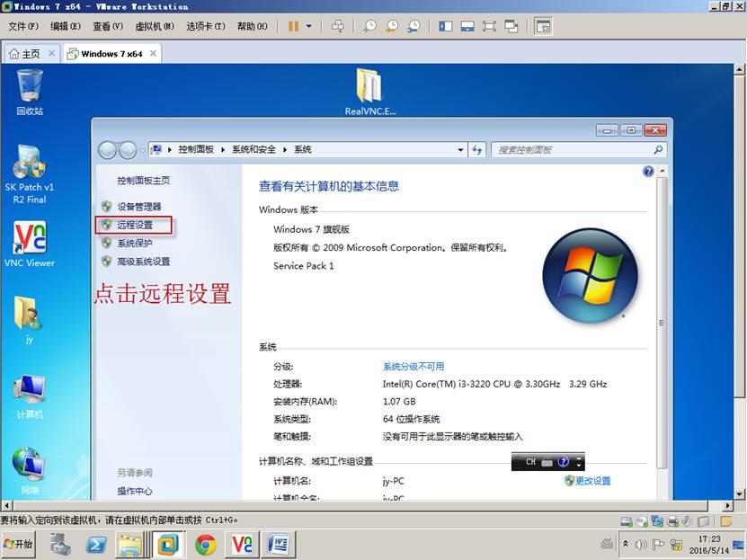Click the System window vertical scrollbar
The image size is (747, 560).
(x=663, y=324)
